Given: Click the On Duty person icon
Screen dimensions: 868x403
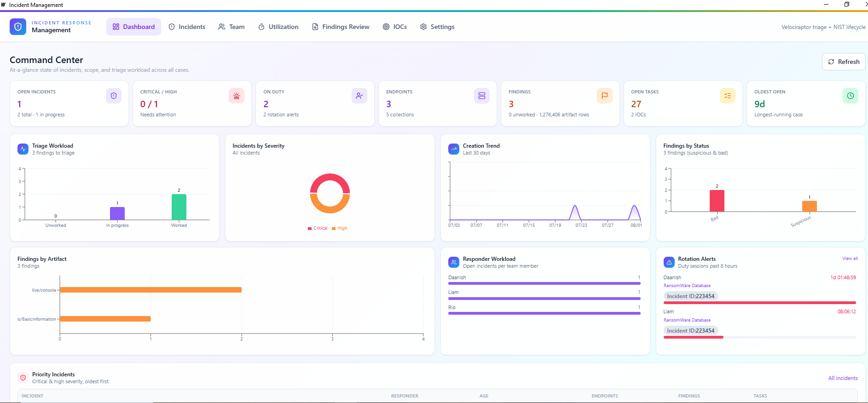Looking at the screenshot, I should [359, 96].
